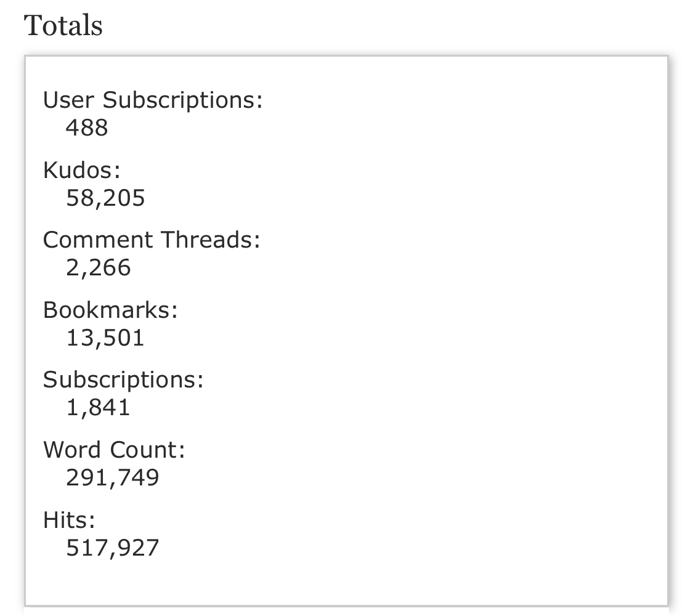The height and width of the screenshot is (616, 693).
Task: Click the User Subscriptions label
Action: coord(153,99)
